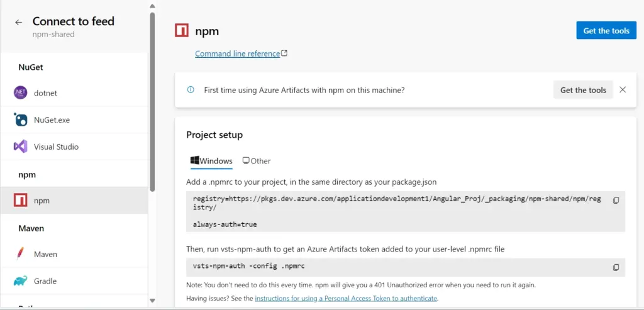Dismiss the first-time info banner

click(x=623, y=89)
